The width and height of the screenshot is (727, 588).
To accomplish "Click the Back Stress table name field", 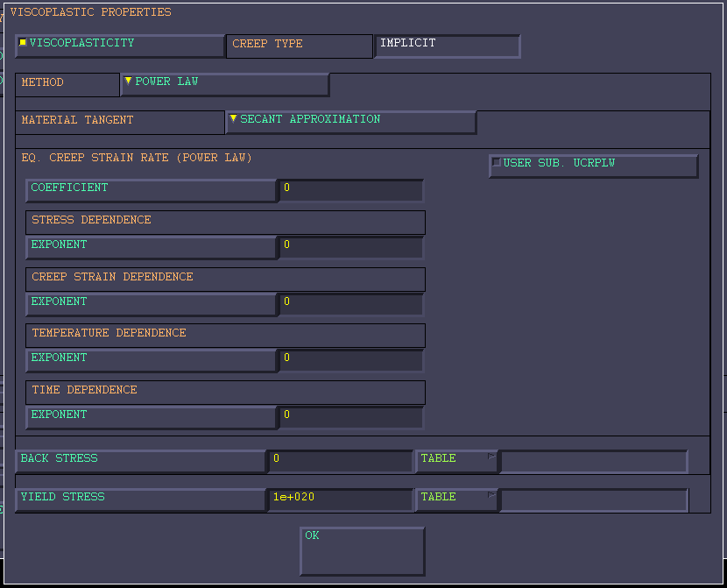I will (594, 462).
